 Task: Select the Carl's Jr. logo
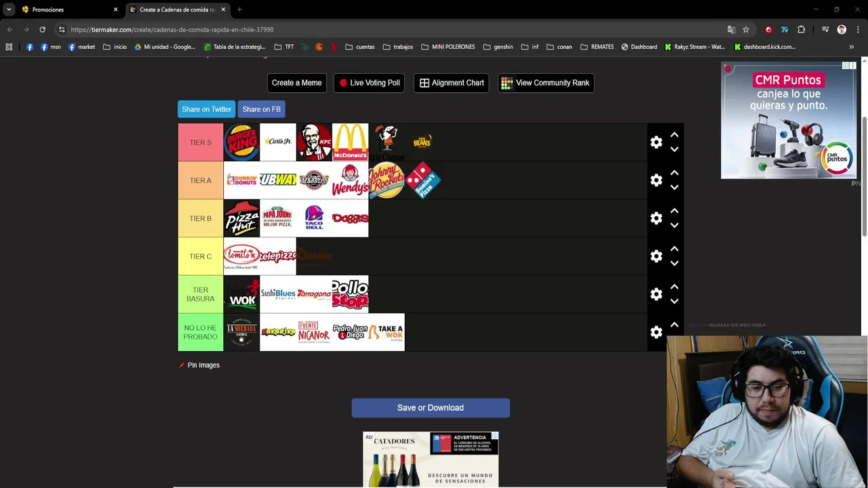278,142
